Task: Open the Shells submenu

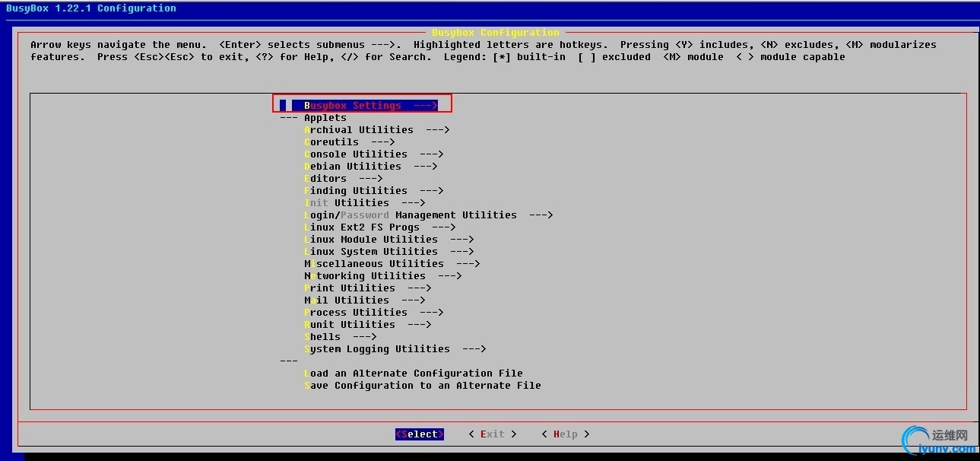Action: point(341,337)
